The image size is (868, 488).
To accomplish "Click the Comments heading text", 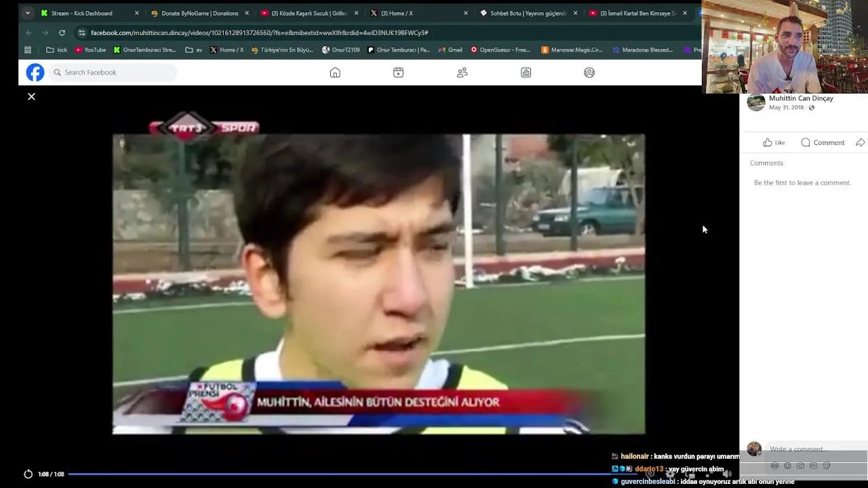I will click(766, 163).
